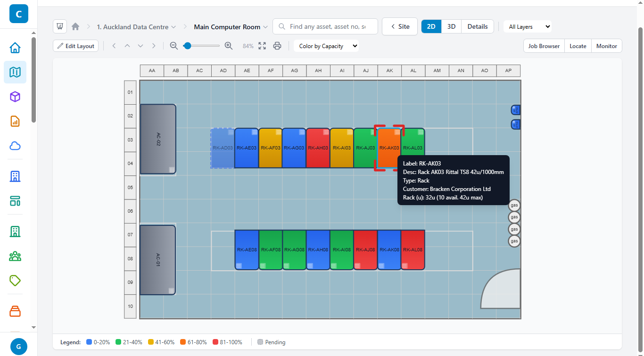Viewport: 644px width, 356px height.
Task: Navigate down with the arrow icon
Action: (x=140, y=46)
